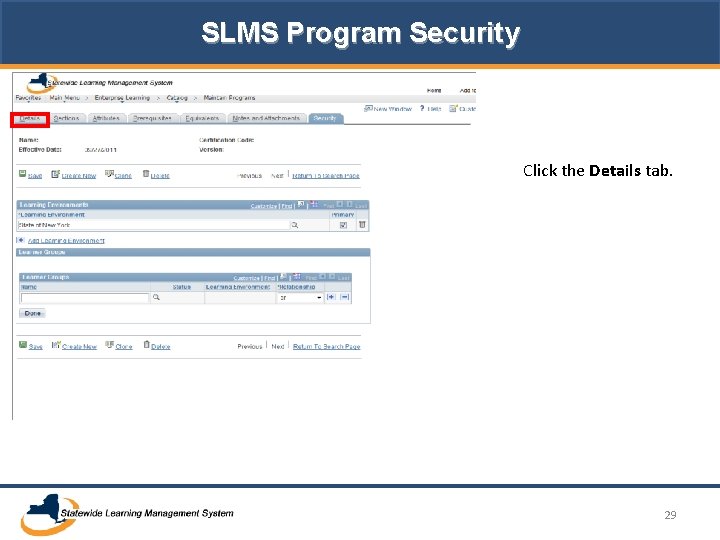The height and width of the screenshot is (540, 720).
Task: Click Return To Search Page in upper toolbar
Action: pyautogui.click(x=326, y=176)
